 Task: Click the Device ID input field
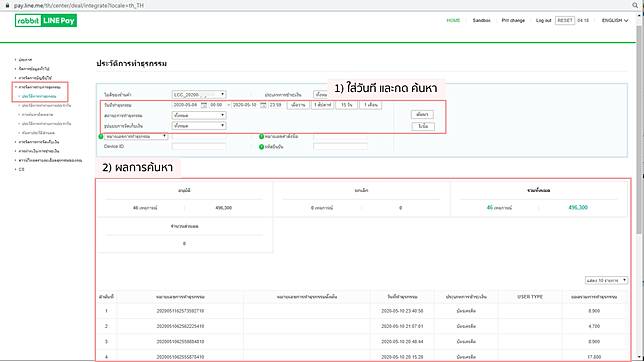pos(199,147)
